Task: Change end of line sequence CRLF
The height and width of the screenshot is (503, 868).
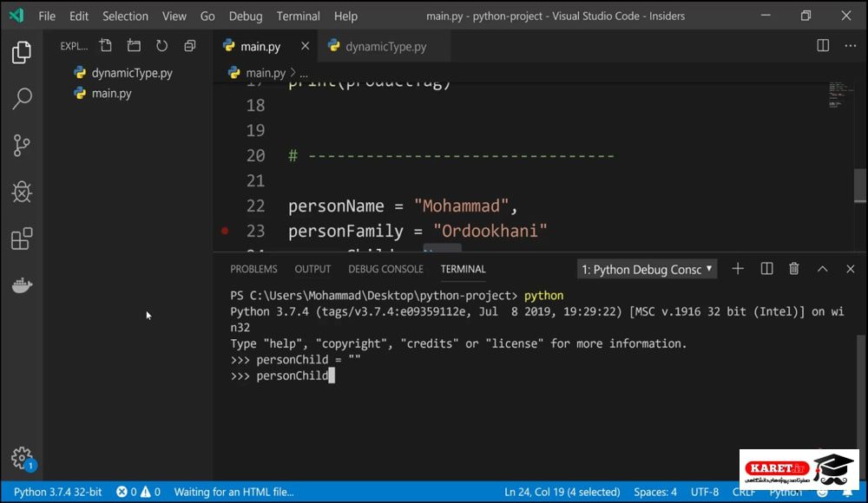Action: pyautogui.click(x=744, y=492)
